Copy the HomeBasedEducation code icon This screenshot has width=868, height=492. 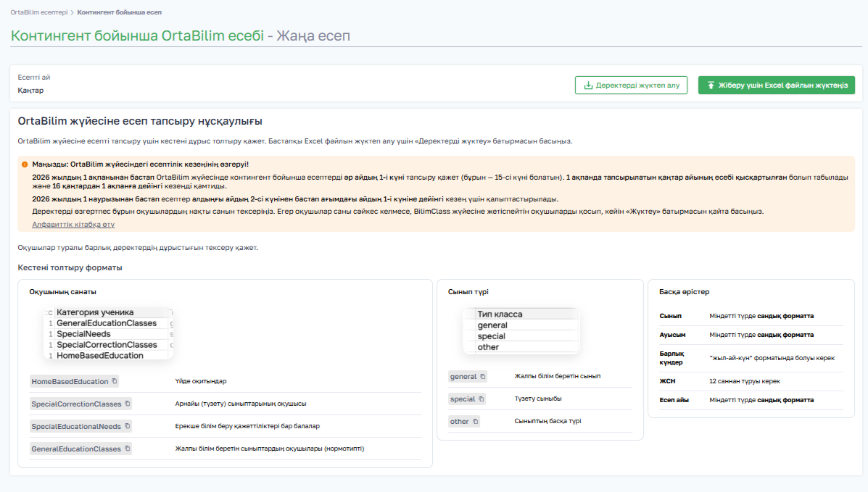115,381
